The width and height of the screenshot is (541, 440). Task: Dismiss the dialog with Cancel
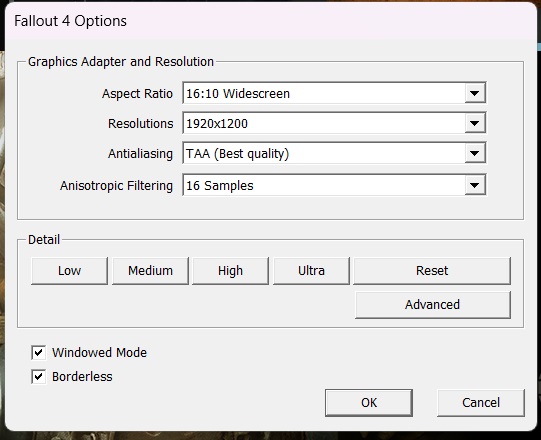[481, 403]
